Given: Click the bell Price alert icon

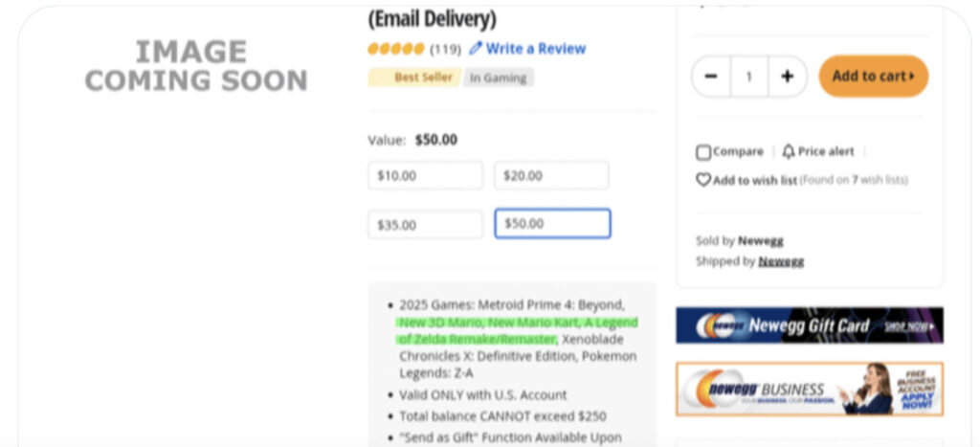Looking at the screenshot, I should (x=789, y=151).
